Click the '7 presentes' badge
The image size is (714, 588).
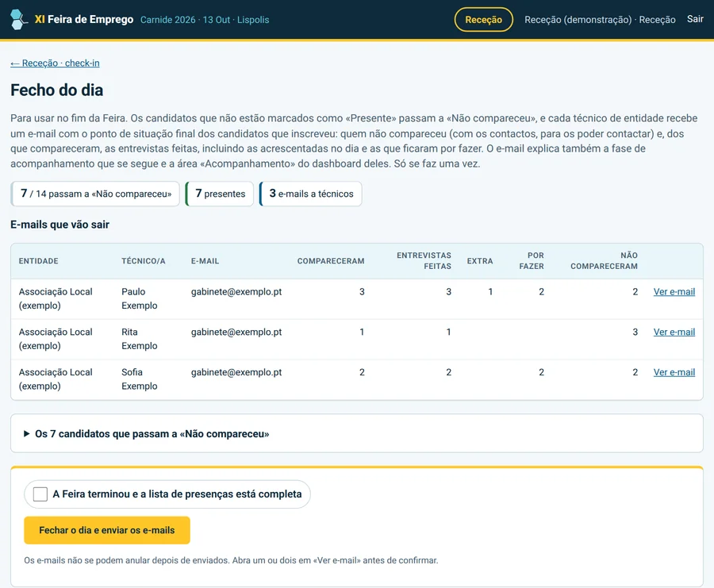[x=220, y=194]
